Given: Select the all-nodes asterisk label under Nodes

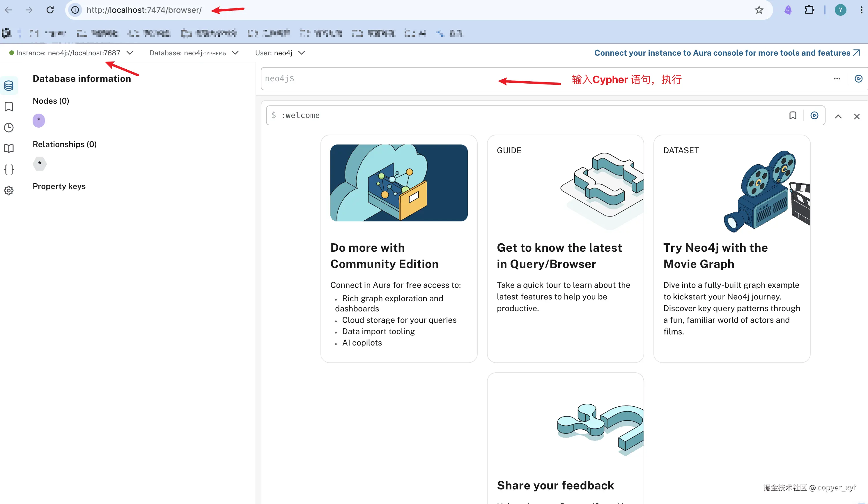Looking at the screenshot, I should click(x=39, y=120).
